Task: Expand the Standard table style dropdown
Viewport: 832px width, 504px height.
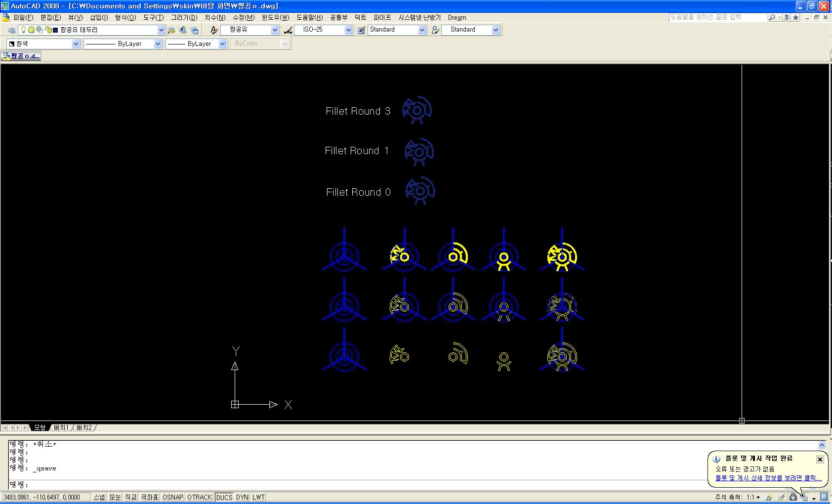Action: 422,30
